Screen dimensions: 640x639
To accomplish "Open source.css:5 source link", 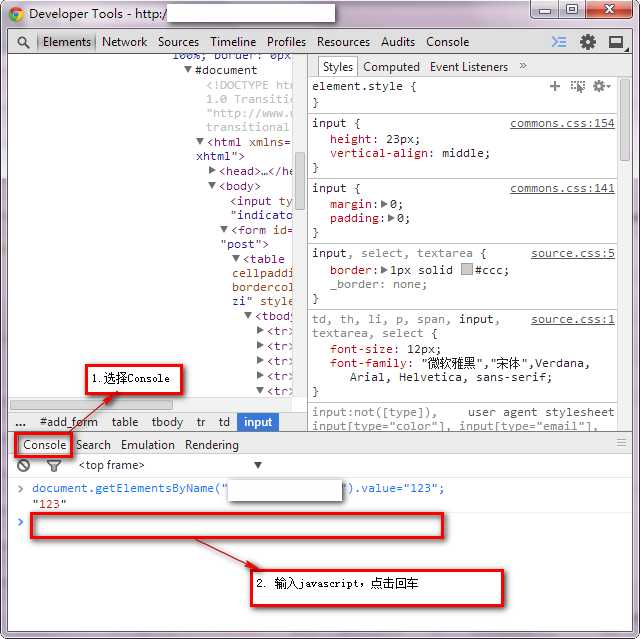I will (573, 253).
